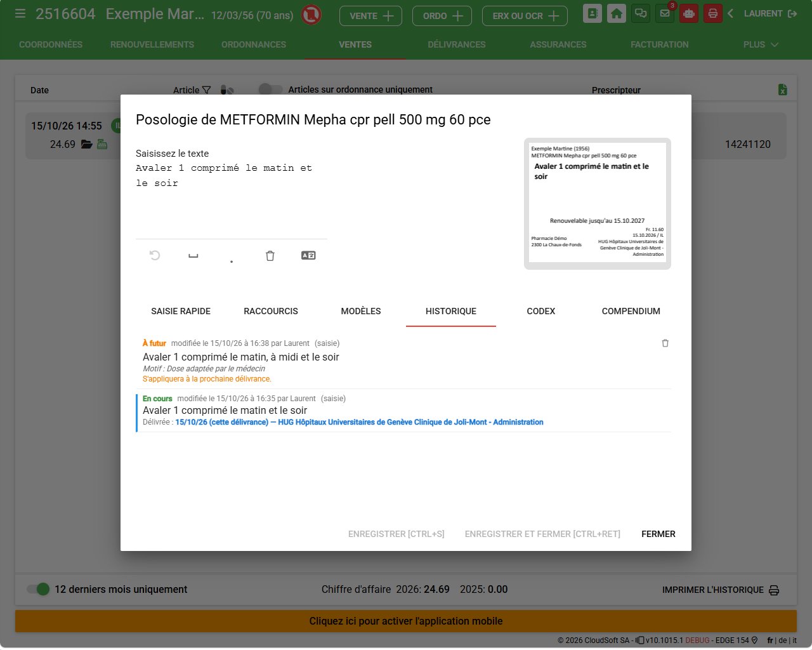Open the Article filter funnel
The image size is (812, 650).
coord(206,90)
